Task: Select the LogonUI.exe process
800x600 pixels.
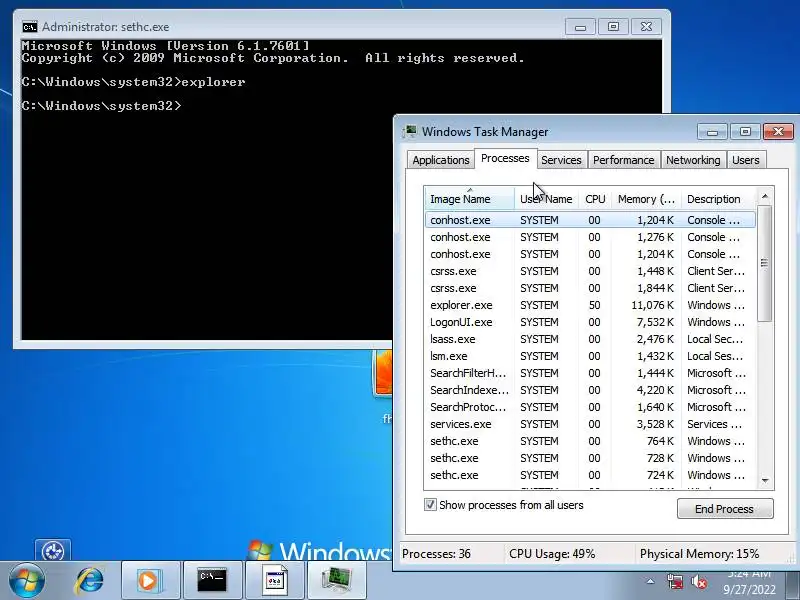Action: point(590,322)
